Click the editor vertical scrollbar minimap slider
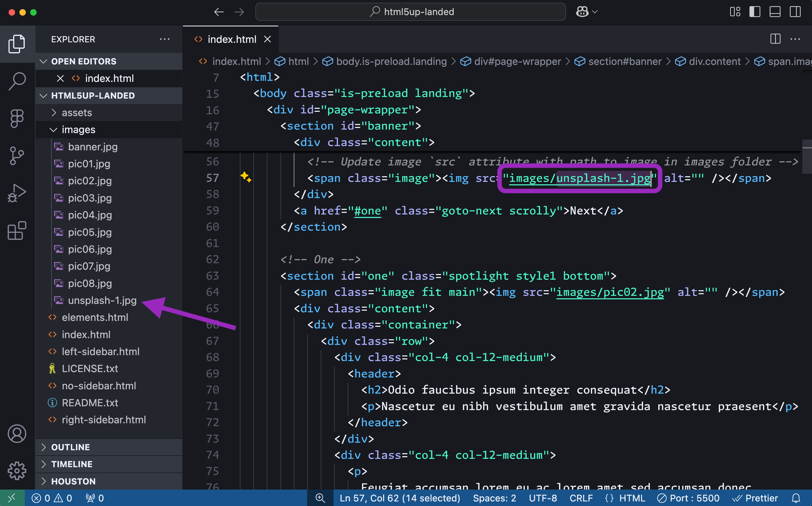The width and height of the screenshot is (812, 506). 807,157
